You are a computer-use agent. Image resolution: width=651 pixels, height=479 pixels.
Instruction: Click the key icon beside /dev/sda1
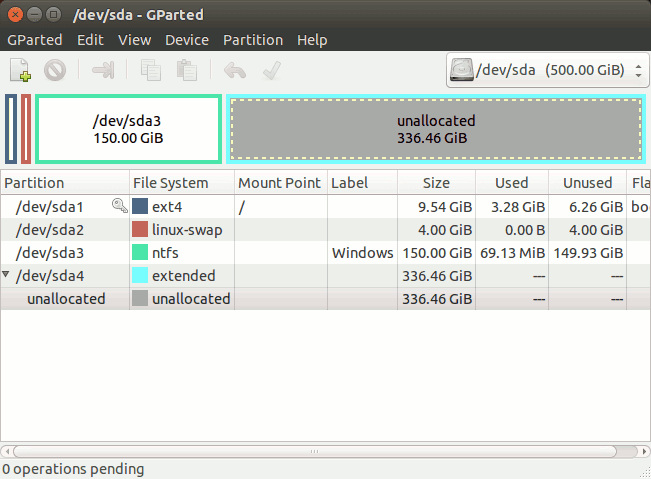coord(120,205)
